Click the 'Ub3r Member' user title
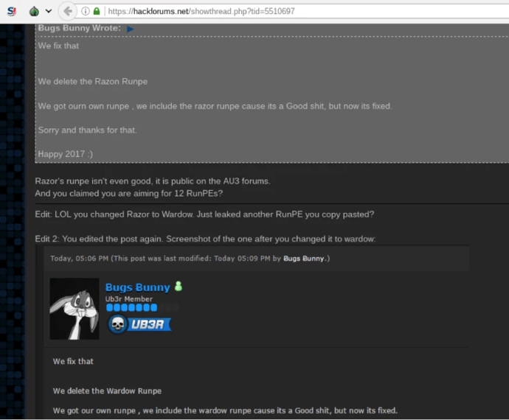The image size is (509, 420). pyautogui.click(x=129, y=299)
